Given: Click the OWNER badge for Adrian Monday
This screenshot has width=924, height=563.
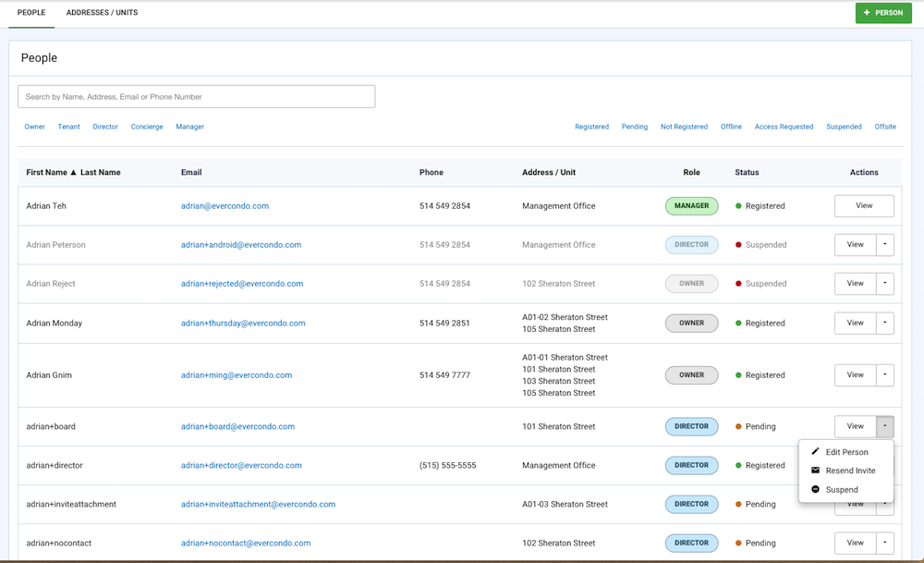Looking at the screenshot, I should pos(692,323).
